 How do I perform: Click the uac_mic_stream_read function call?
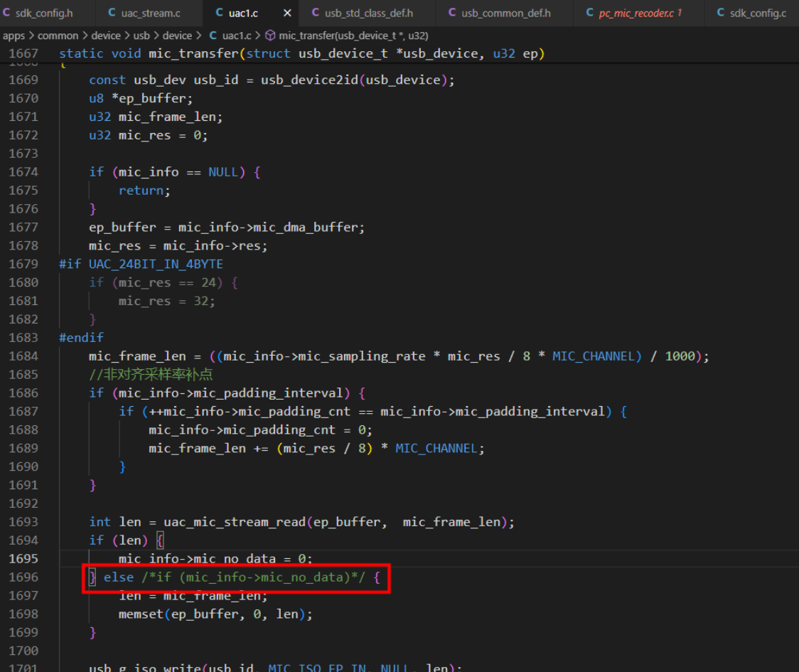click(235, 522)
